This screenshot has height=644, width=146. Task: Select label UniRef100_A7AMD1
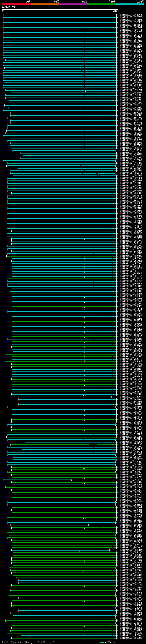pyautogui.click(x=131, y=578)
